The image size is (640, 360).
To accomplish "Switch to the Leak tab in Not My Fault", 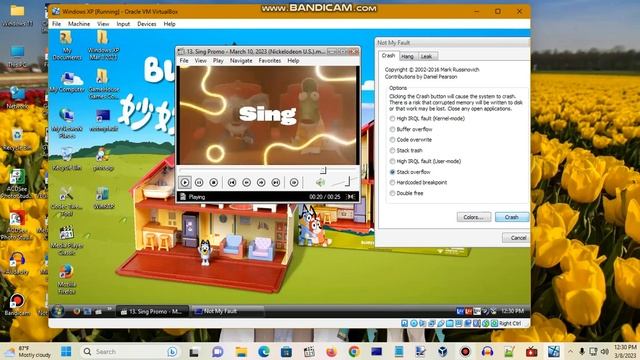I will click(427, 56).
